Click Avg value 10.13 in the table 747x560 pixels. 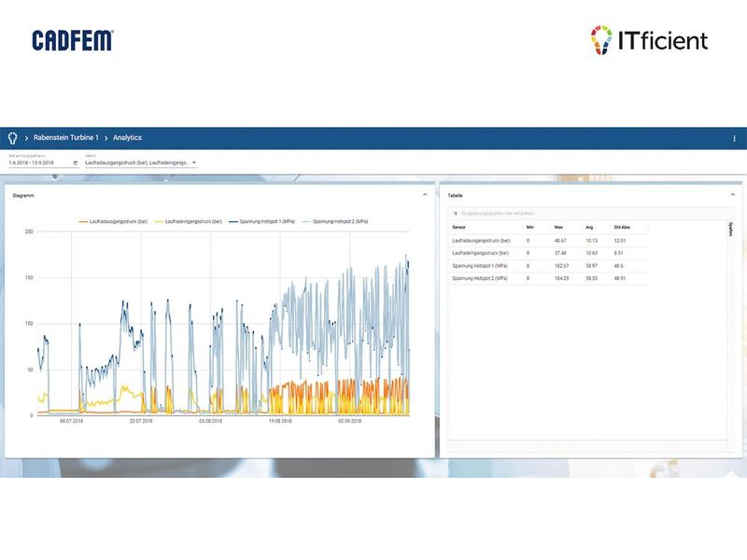pyautogui.click(x=591, y=241)
